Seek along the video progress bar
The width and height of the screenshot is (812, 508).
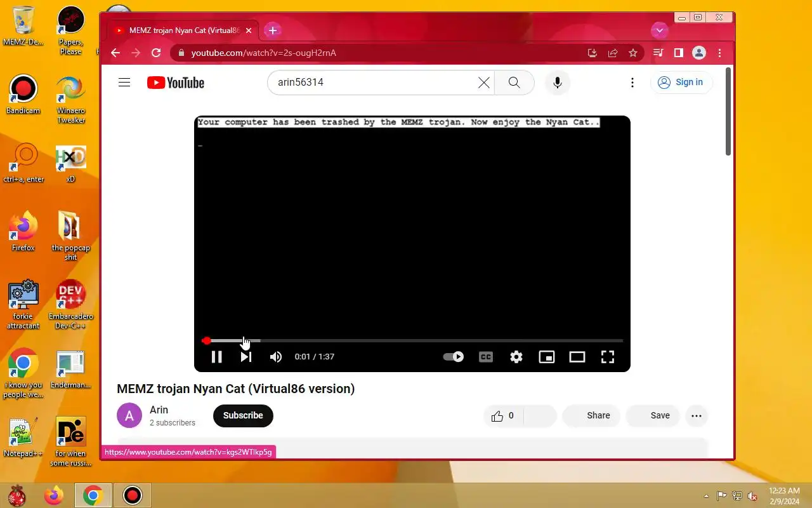[412, 341]
